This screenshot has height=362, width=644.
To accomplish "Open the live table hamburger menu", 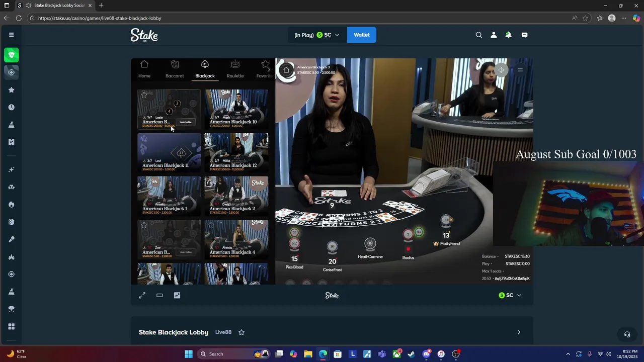I will [x=520, y=70].
